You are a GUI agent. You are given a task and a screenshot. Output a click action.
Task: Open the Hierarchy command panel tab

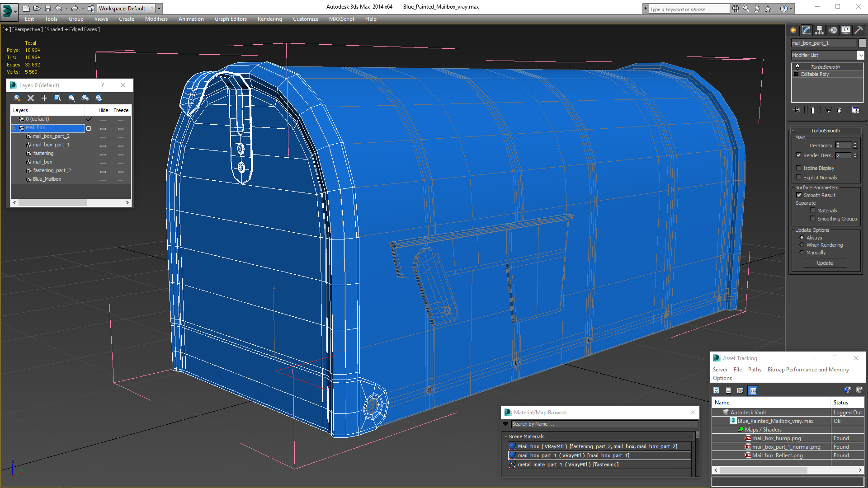[x=820, y=30]
